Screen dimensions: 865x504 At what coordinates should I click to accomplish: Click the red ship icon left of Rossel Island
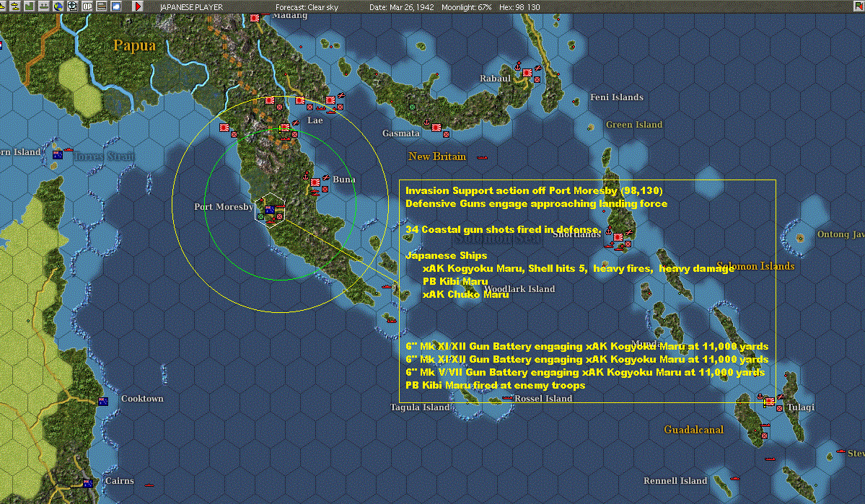click(x=507, y=397)
